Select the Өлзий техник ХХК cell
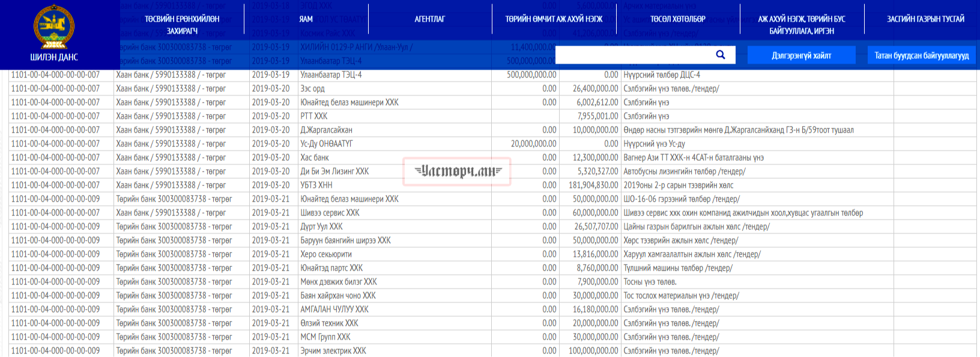The height and width of the screenshot is (357, 980). 329,323
